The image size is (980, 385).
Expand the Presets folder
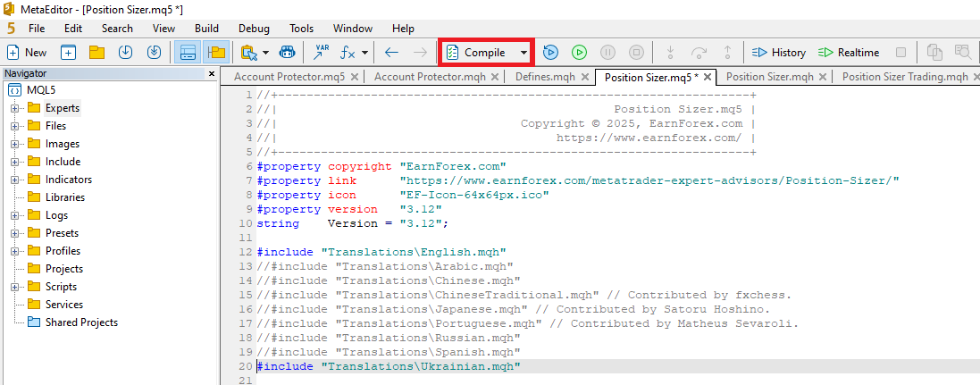[14, 233]
